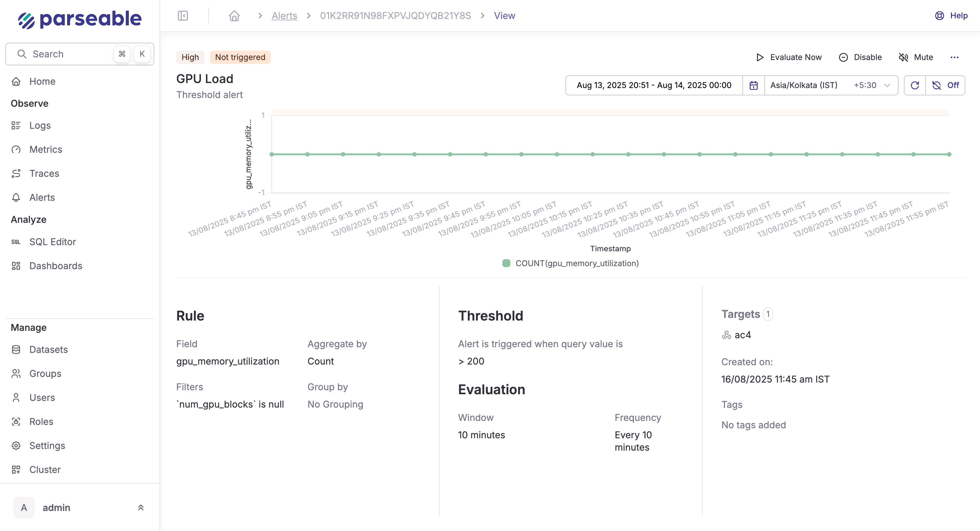The height and width of the screenshot is (531, 980).
Task: Open the calendar date picker icon
Action: tap(753, 85)
